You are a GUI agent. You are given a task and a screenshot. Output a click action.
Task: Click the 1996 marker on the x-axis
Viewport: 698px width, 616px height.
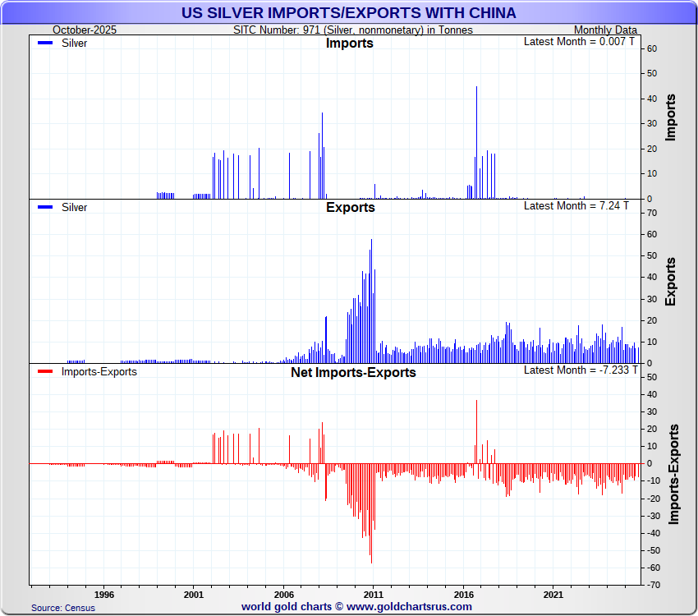103,594
